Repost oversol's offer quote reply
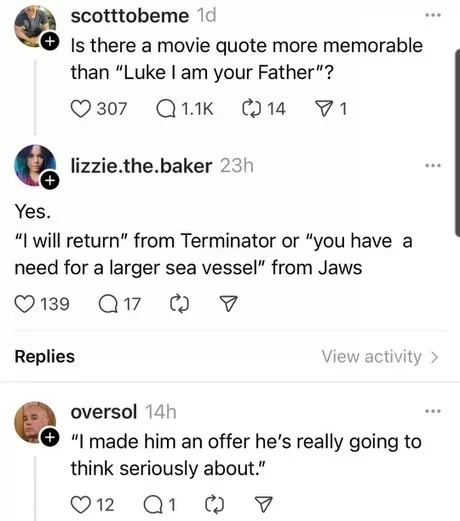 click(215, 504)
